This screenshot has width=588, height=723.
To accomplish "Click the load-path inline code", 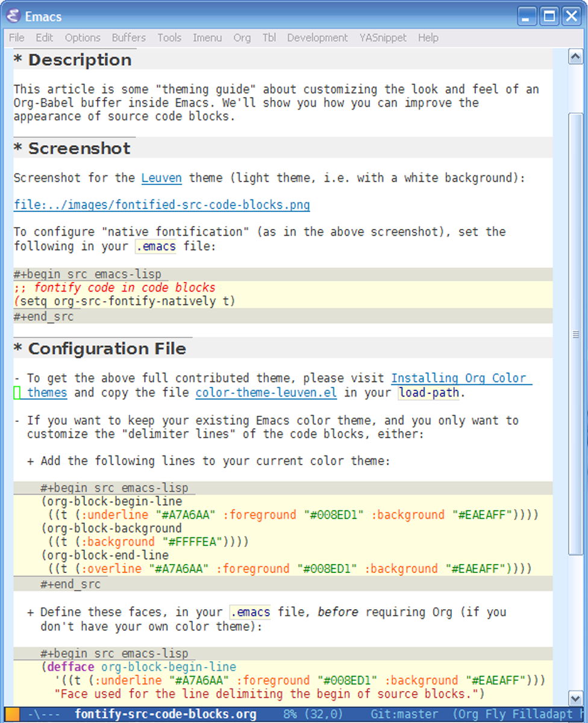I will click(x=429, y=393).
